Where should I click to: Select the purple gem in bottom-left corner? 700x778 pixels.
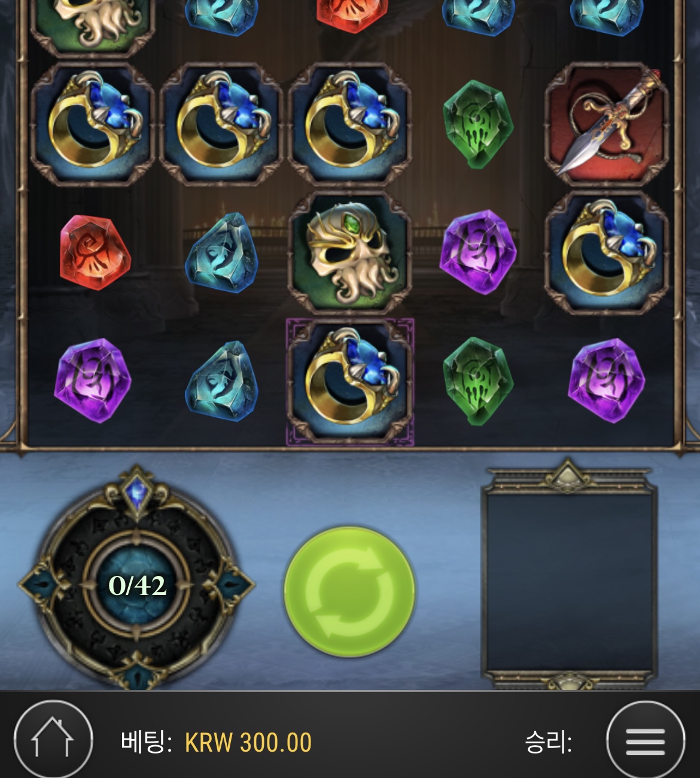(93, 380)
